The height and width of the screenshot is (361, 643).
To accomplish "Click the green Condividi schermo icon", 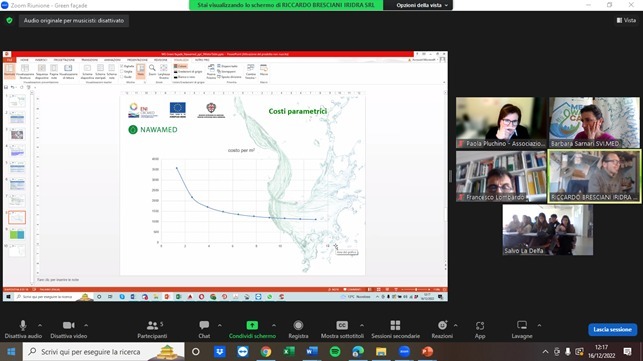I will tap(252, 325).
